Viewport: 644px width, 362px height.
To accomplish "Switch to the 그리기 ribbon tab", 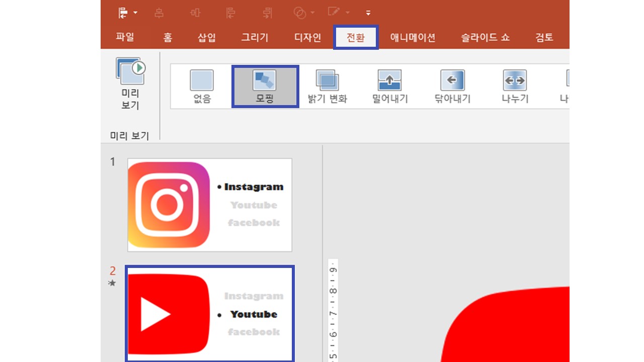I will [255, 37].
